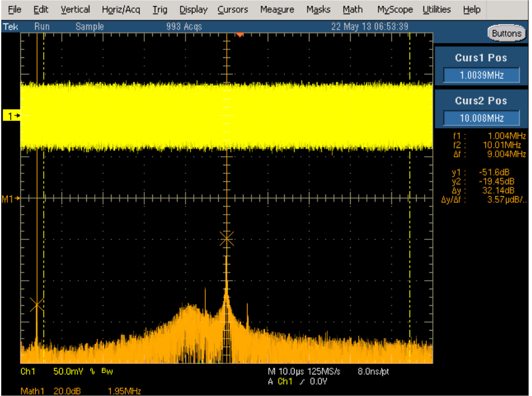Open the Edit menu

coord(41,9)
